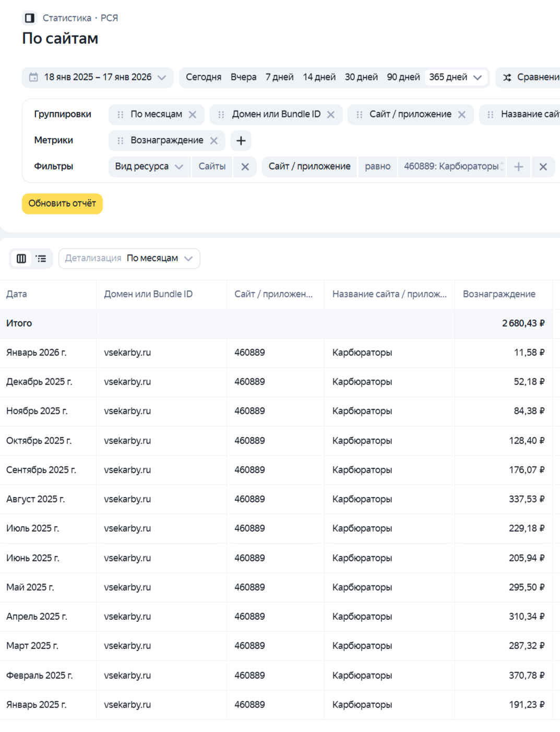Toggle the sidebar panel icon

pos(30,18)
